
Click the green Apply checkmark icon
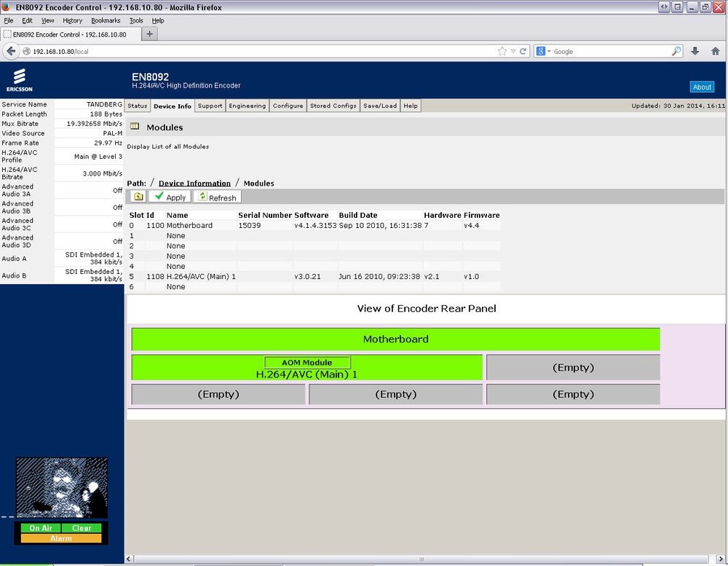pyautogui.click(x=170, y=196)
